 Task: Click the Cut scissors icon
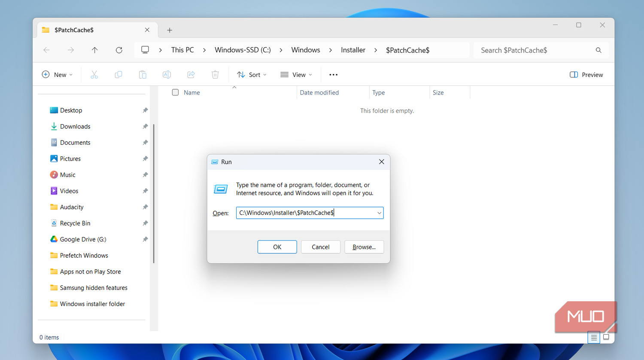94,75
